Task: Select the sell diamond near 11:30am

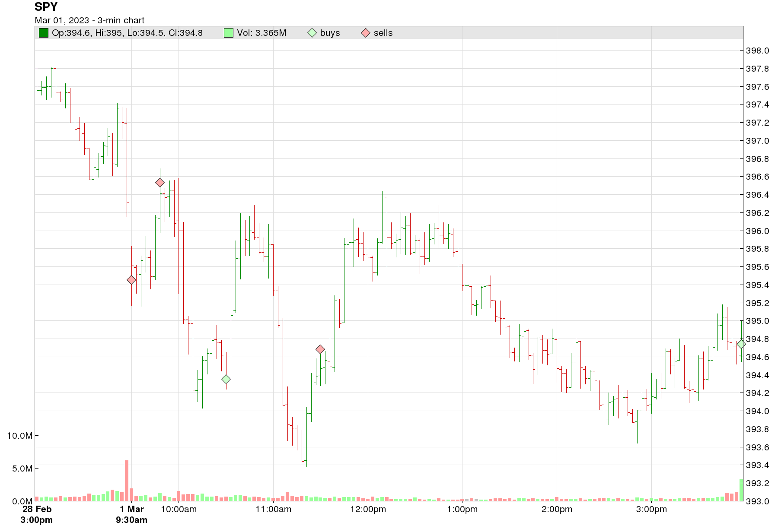Action: [320, 349]
